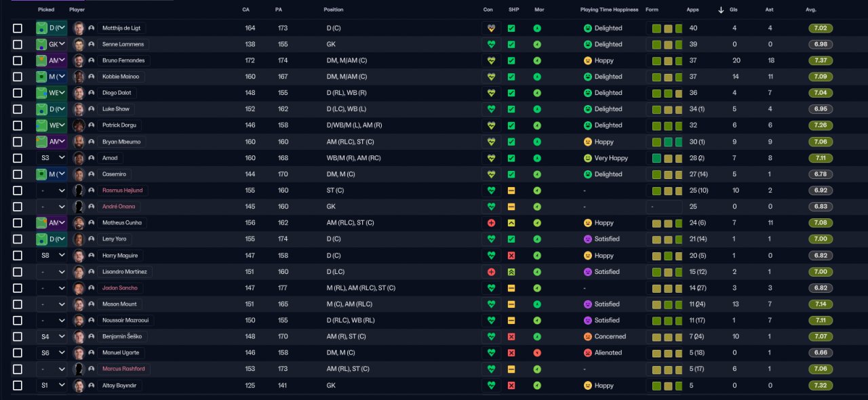Sort table by Playing Time Happiness header
The width and height of the screenshot is (868, 400).
pos(608,10)
